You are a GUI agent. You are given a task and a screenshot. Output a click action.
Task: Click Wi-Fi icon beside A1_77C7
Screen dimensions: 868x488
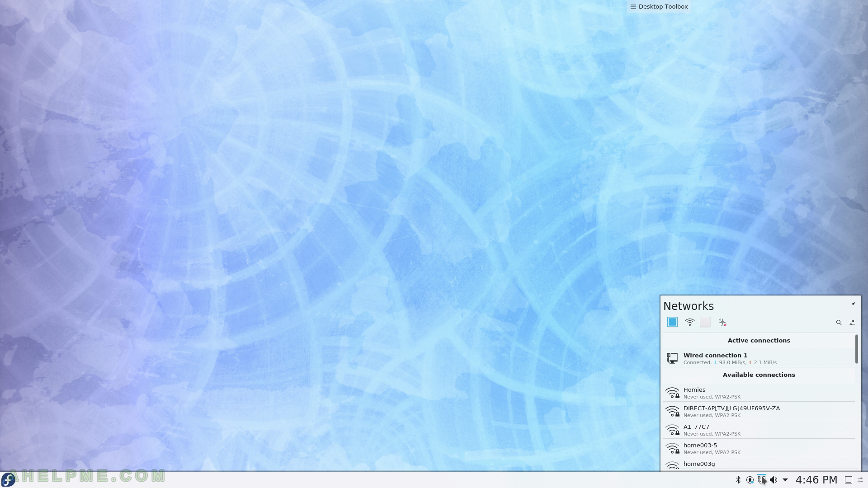click(673, 430)
